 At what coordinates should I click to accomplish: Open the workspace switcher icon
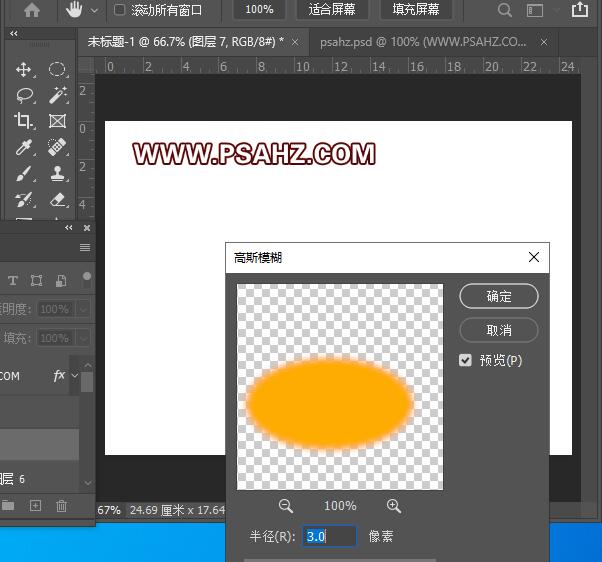535,10
